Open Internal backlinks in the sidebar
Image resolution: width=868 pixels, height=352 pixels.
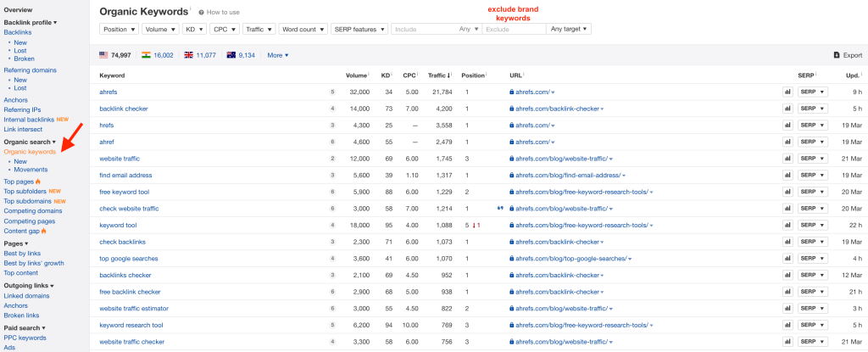point(30,120)
